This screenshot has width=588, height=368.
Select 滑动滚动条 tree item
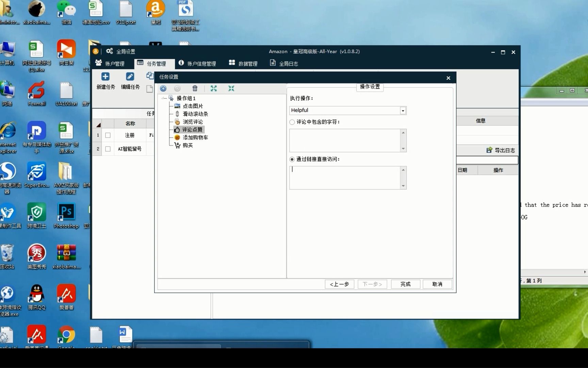(x=195, y=114)
